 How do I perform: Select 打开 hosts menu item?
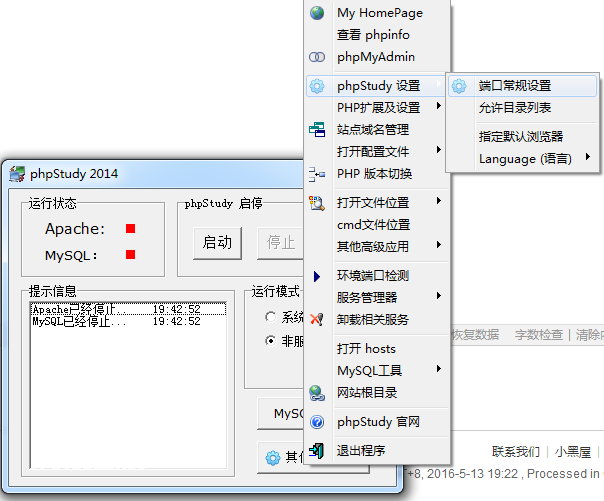tap(378, 349)
